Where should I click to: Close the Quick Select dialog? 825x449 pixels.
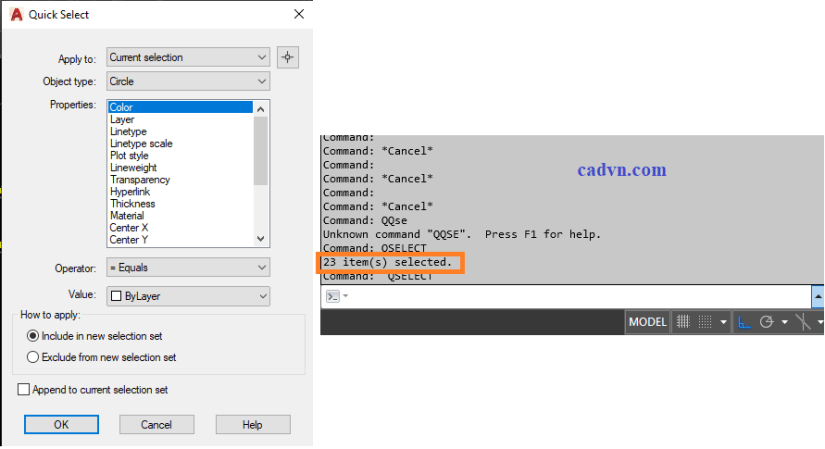299,14
